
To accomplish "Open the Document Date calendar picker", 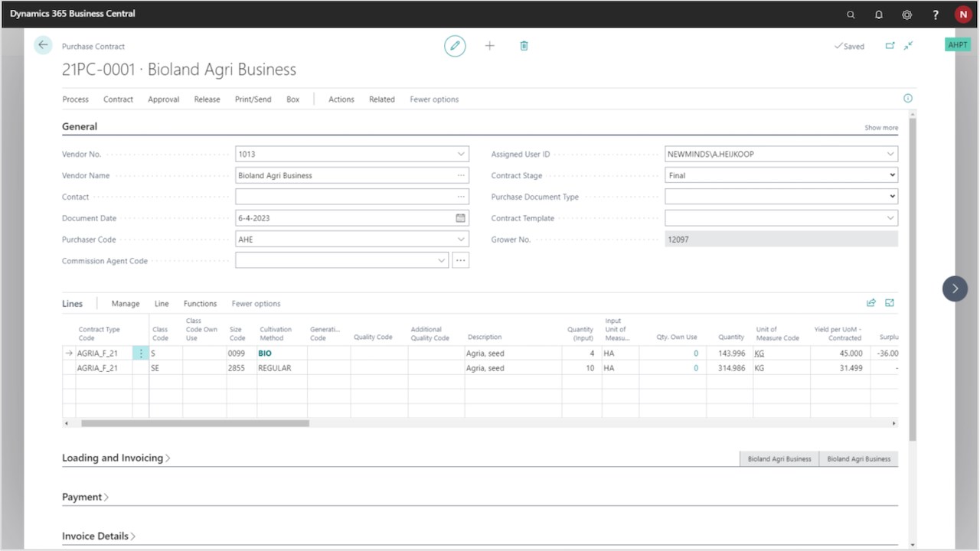I will coord(460,218).
